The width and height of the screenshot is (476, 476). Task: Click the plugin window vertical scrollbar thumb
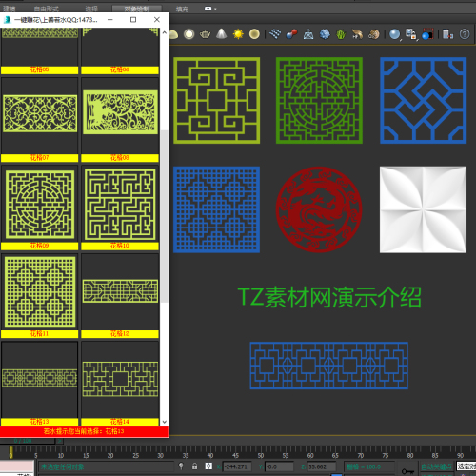[164, 216]
